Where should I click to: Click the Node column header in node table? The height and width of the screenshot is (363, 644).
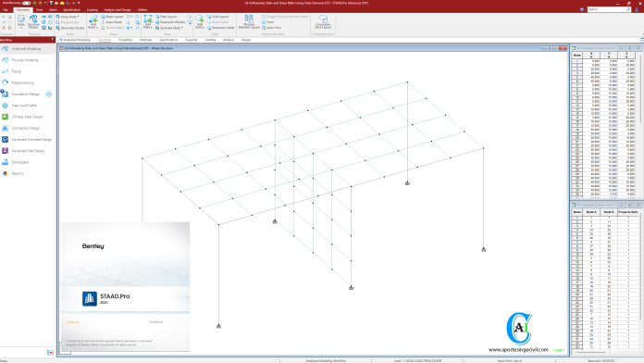point(577,55)
